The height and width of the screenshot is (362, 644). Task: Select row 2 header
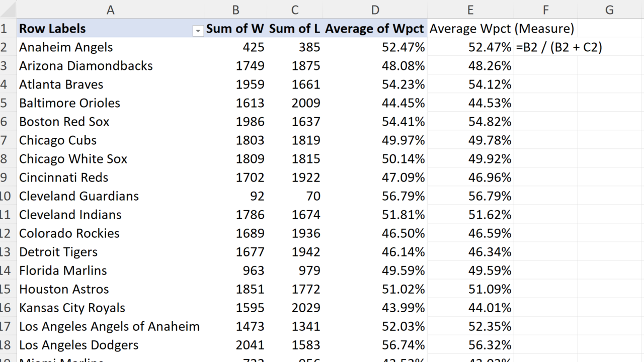5,47
